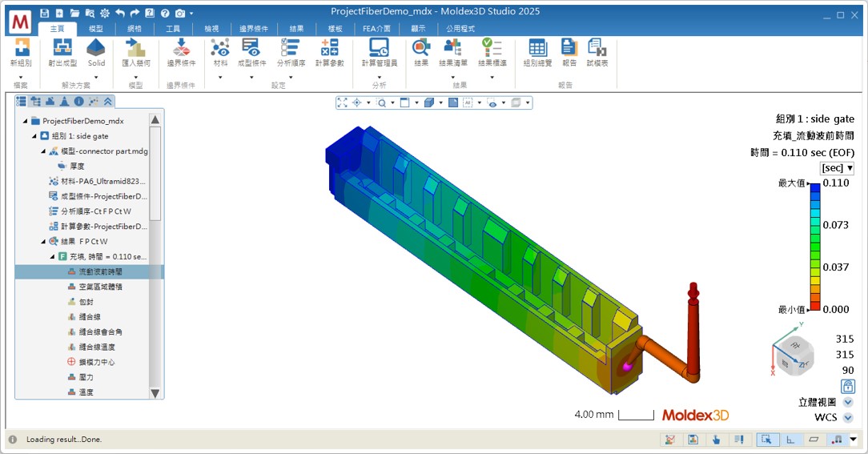868x454 pixels.
Task: Launch the 計算管理員 computing manager
Action: point(380,53)
